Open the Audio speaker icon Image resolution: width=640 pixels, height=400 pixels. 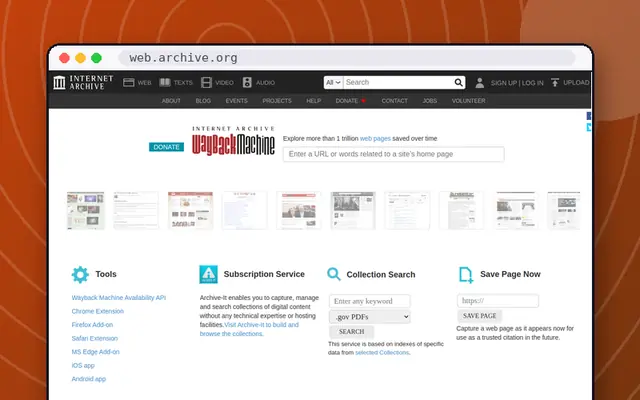(247, 82)
